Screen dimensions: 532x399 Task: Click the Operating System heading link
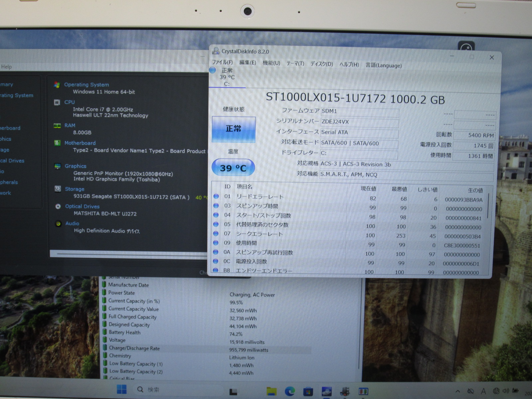86,85
